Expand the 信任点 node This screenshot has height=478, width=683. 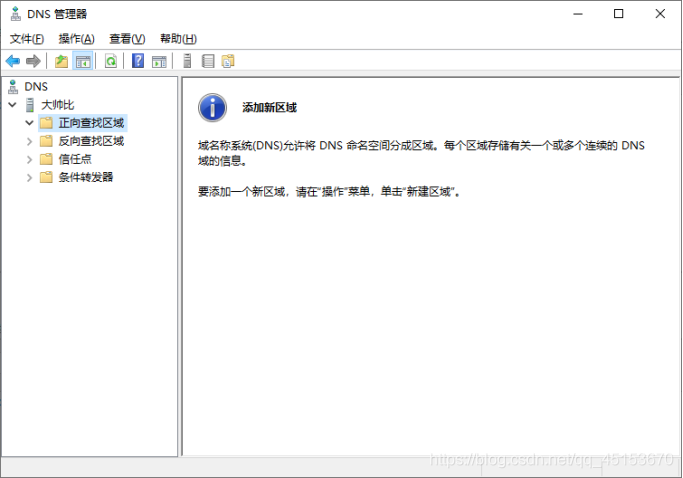coord(29,159)
